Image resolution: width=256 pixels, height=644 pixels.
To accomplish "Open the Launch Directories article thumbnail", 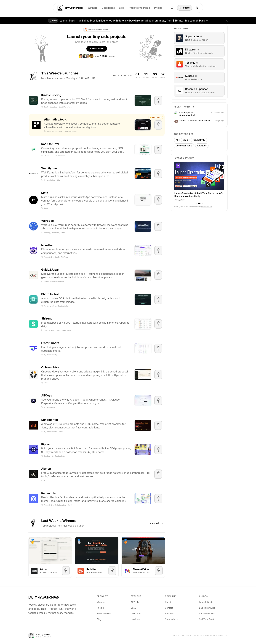I will (x=199, y=176).
